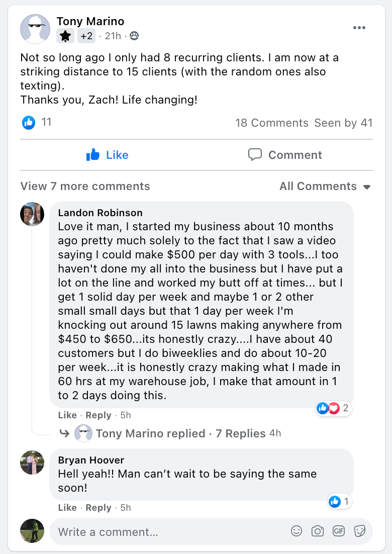Open the three-dot post options menu
This screenshot has width=392, height=554.
[x=359, y=28]
